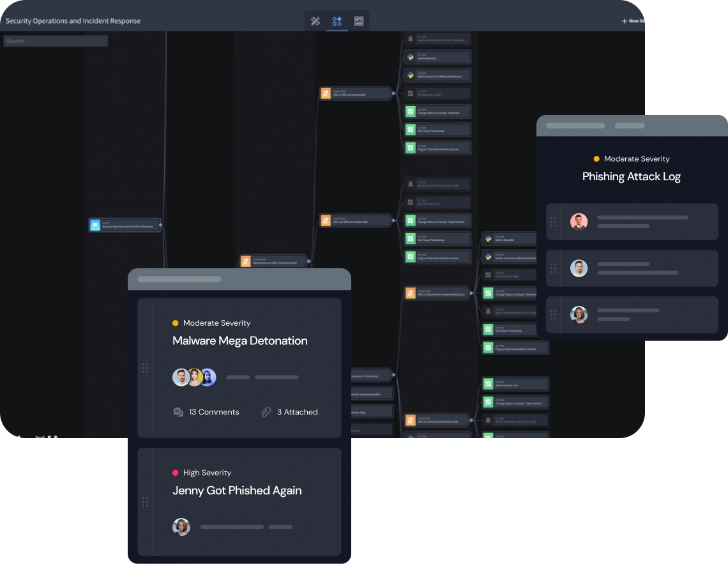
Task: Click the URL or MD5 Known Bad condition icon
Action: click(x=326, y=93)
